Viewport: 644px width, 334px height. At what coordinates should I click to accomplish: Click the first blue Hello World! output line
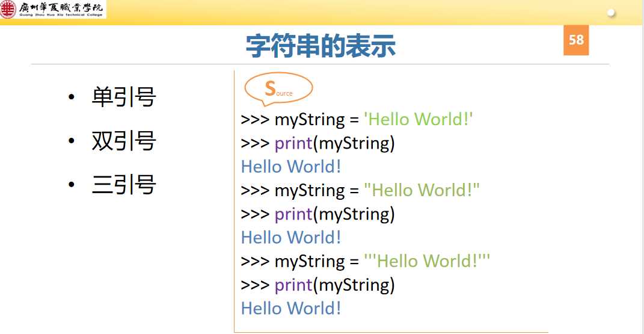pyautogui.click(x=291, y=167)
